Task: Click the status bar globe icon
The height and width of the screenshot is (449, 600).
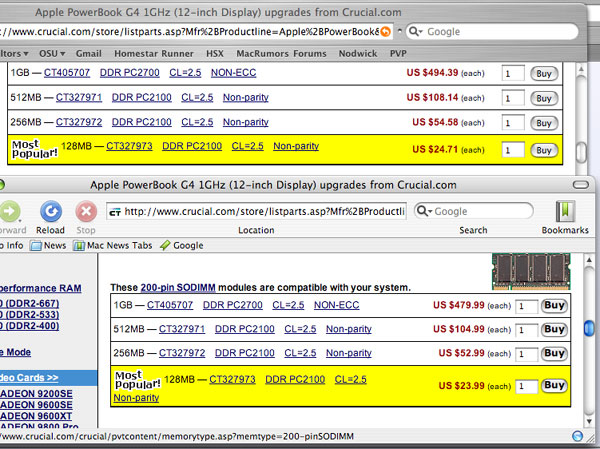Action: tap(577, 436)
